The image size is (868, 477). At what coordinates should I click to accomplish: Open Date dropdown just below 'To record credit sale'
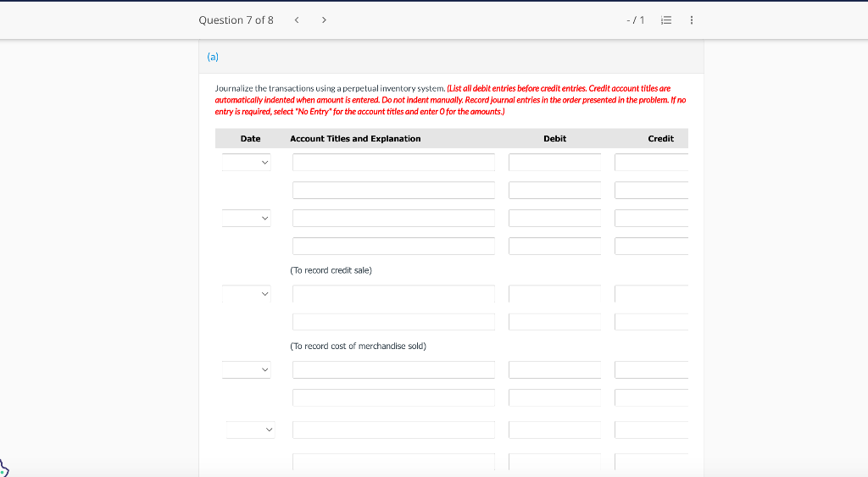pyautogui.click(x=247, y=294)
